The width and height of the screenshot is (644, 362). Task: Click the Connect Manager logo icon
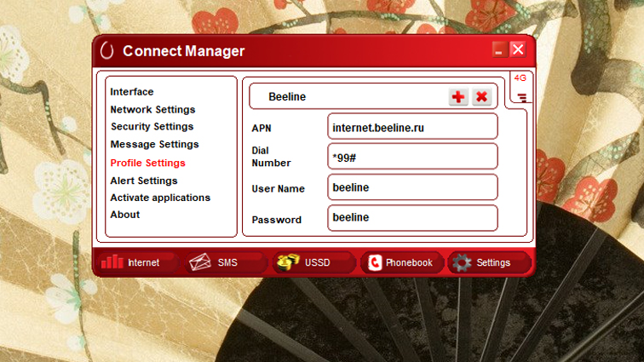pyautogui.click(x=106, y=50)
